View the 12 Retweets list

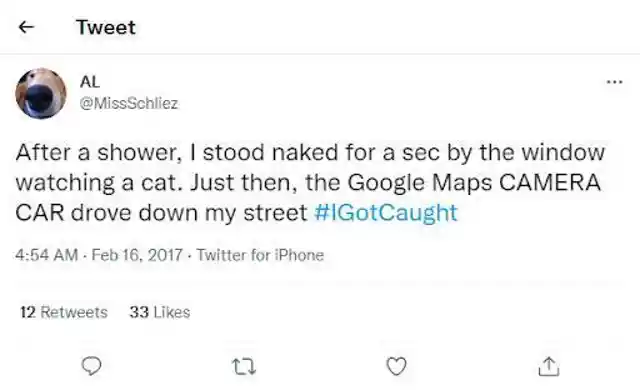64,312
